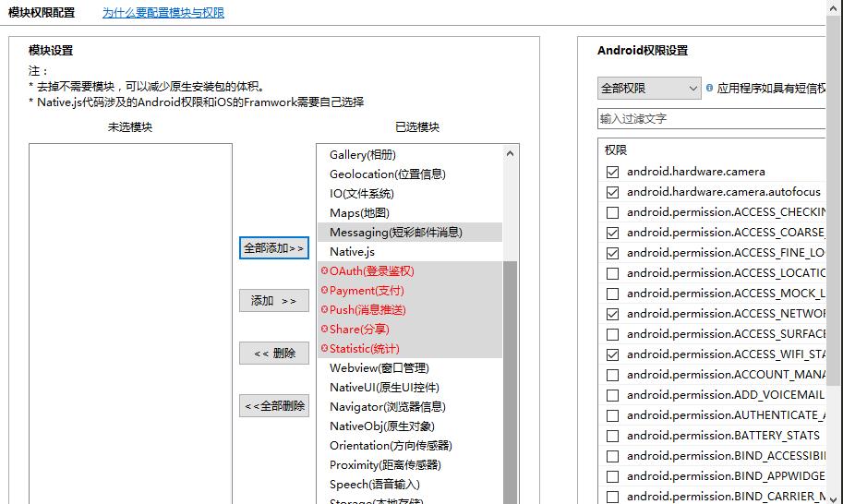Screen dimensions: 843x504
Task: Click the <<全部删除 button
Action: (274, 405)
